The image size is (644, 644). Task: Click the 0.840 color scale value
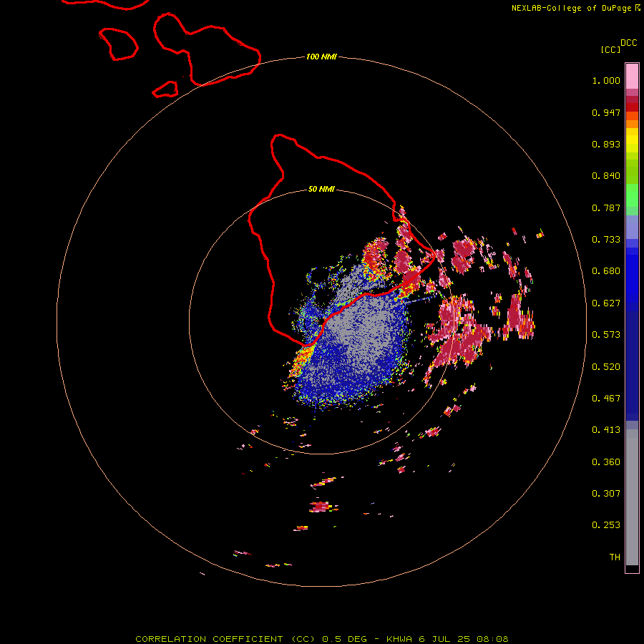pyautogui.click(x=606, y=176)
